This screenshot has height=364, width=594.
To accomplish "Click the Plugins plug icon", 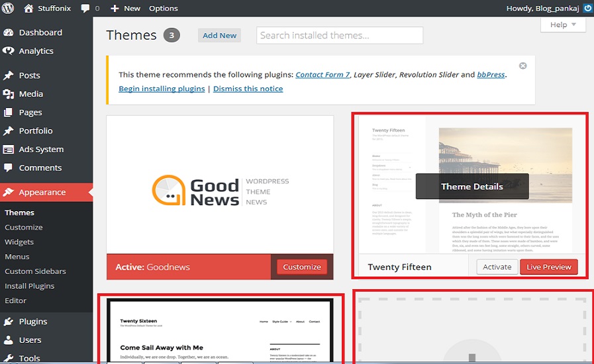I will coord(9,322).
